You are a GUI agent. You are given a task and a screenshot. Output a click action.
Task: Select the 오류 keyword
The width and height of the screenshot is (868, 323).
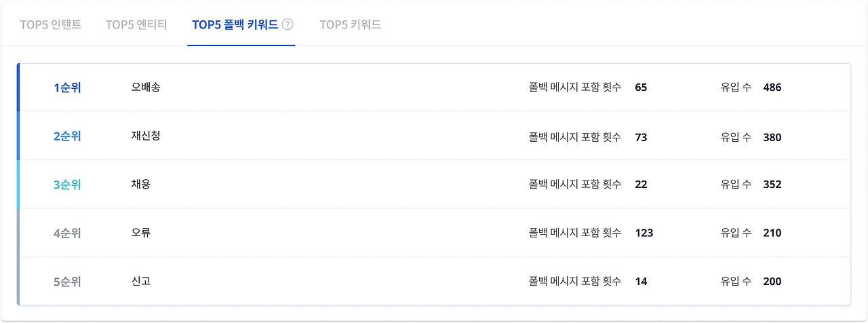pos(141,233)
